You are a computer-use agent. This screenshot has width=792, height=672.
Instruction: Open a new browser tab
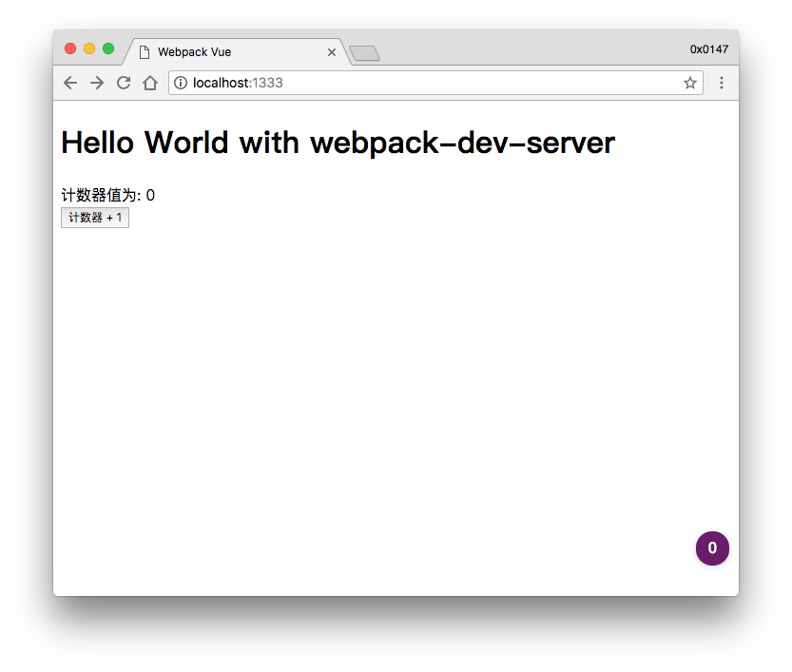pyautogui.click(x=364, y=53)
